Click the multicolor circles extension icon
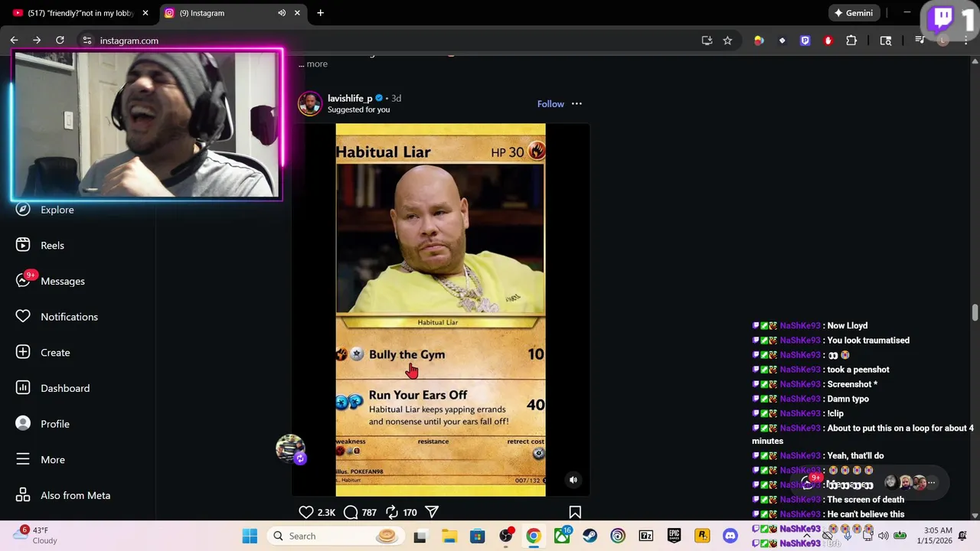The width and height of the screenshot is (980, 551). coord(759,41)
